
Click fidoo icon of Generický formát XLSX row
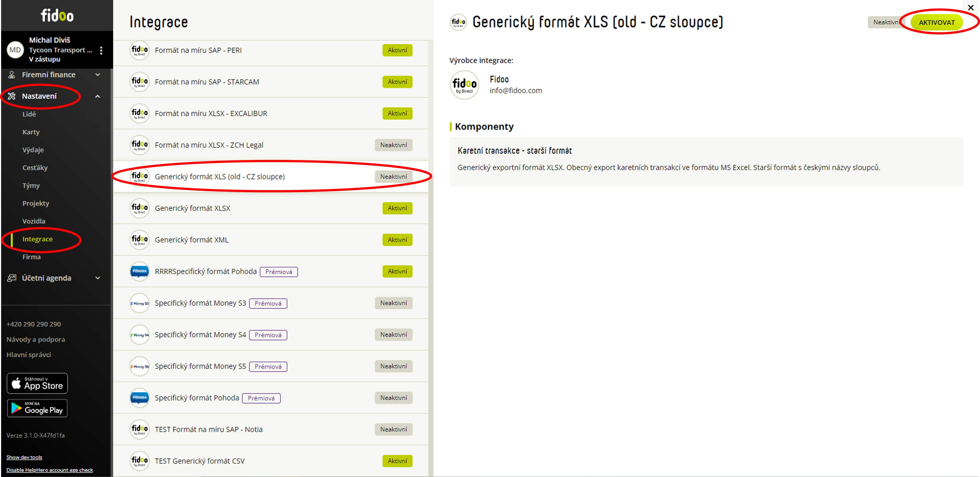140,208
